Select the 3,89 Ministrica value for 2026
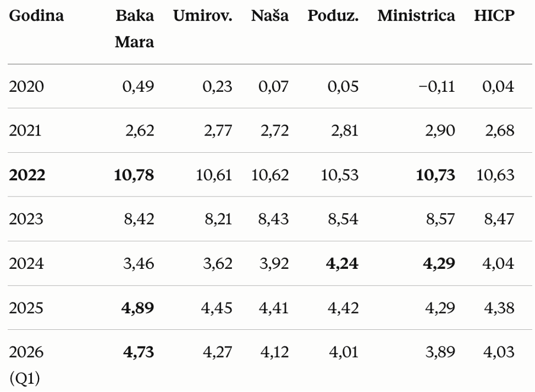 pyautogui.click(x=440, y=352)
